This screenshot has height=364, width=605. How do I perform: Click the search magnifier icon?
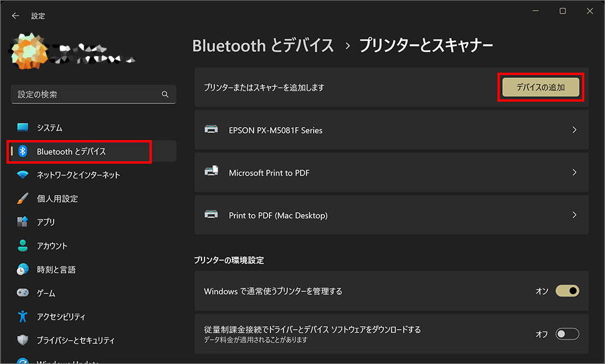165,94
